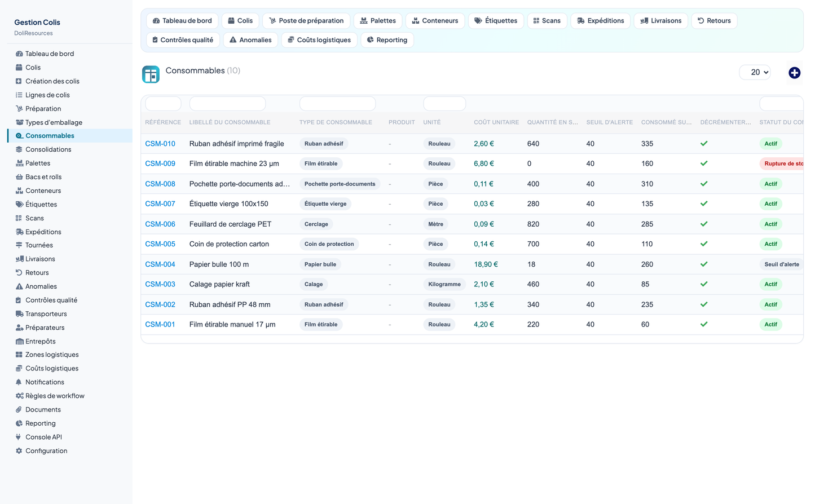
Task: Toggle decrement checkmark for CSM-001 row
Action: click(704, 325)
